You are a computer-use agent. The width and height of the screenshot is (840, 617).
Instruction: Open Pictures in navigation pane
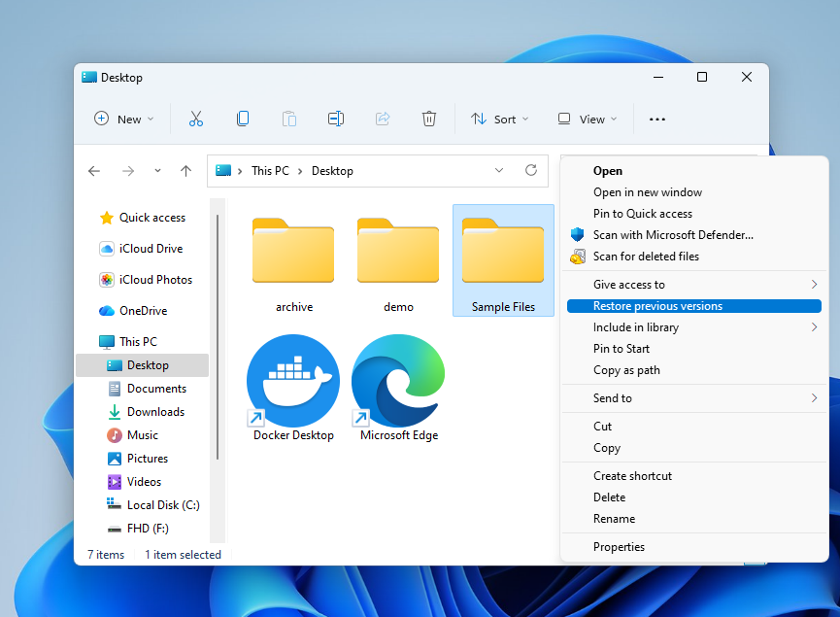(138, 459)
